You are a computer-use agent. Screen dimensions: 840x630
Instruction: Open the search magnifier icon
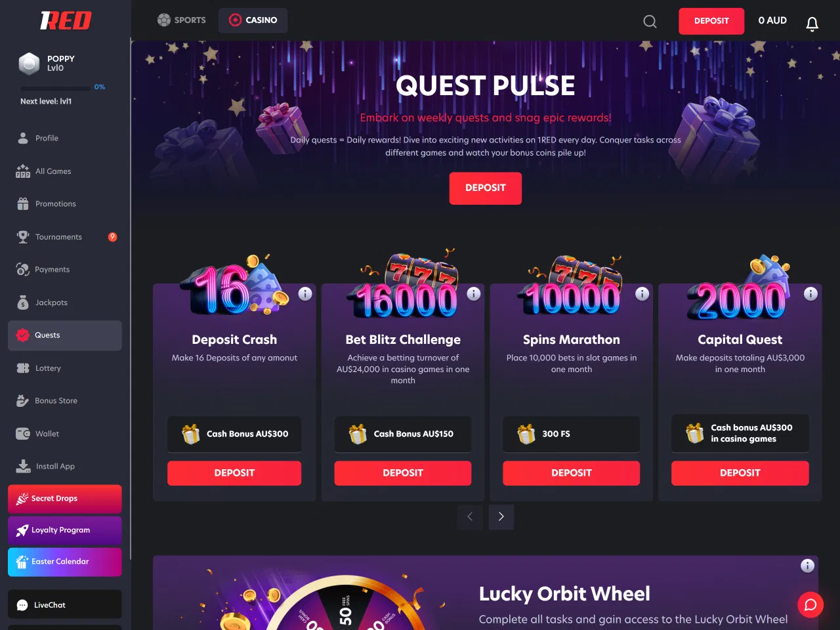pos(650,21)
